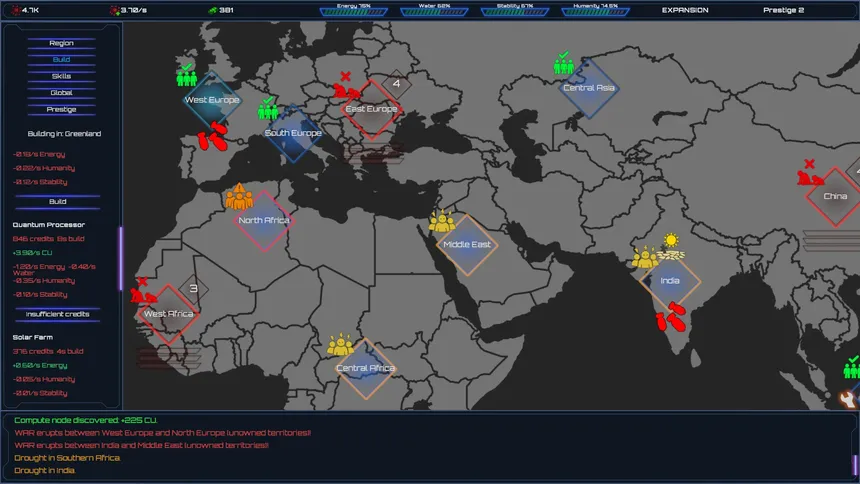Select the China region node

[835, 196]
